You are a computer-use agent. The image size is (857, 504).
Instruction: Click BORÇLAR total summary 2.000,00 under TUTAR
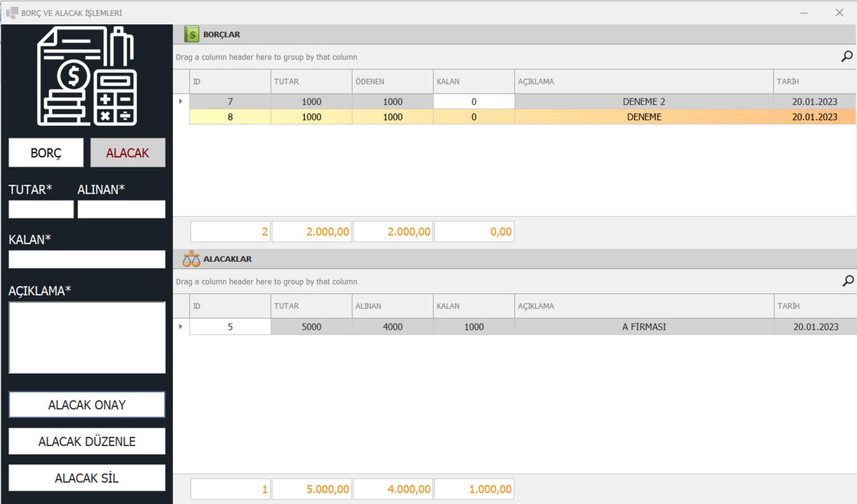pyautogui.click(x=312, y=231)
